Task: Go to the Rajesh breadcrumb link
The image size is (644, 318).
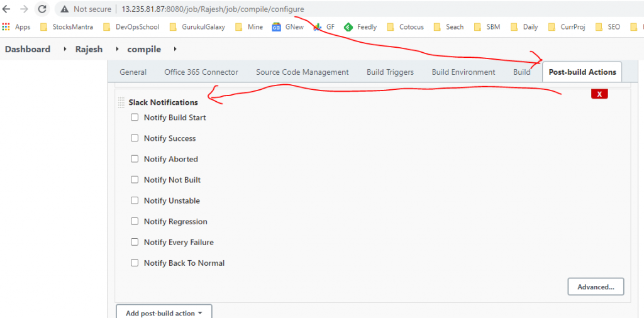Action: click(89, 49)
